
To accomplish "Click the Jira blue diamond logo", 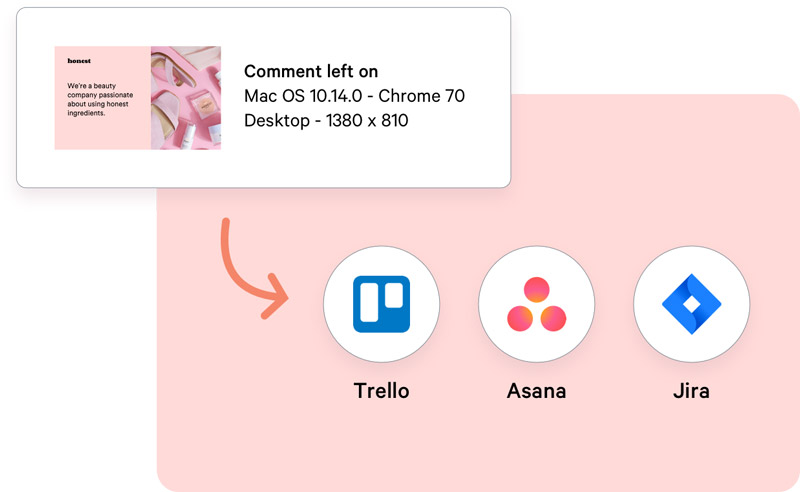I will (x=691, y=304).
